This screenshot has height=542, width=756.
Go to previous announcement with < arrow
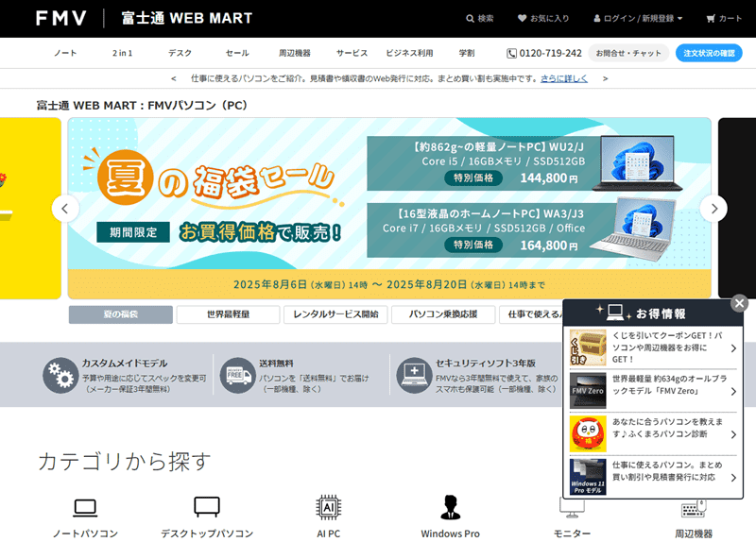(x=174, y=78)
